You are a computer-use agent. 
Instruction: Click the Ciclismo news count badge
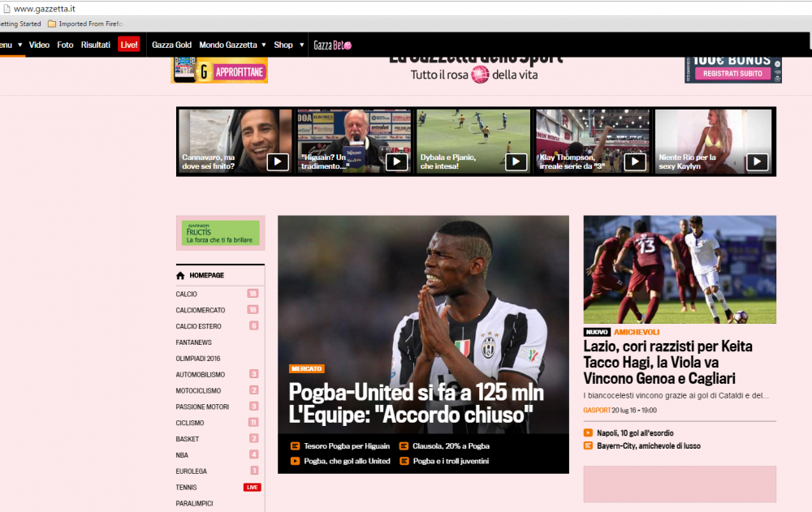pyautogui.click(x=253, y=423)
